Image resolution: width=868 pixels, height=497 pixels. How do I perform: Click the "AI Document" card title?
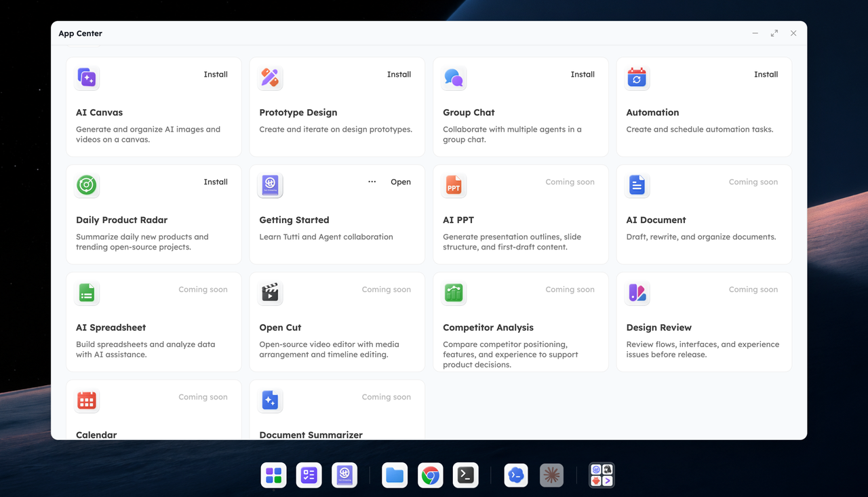[x=656, y=220]
